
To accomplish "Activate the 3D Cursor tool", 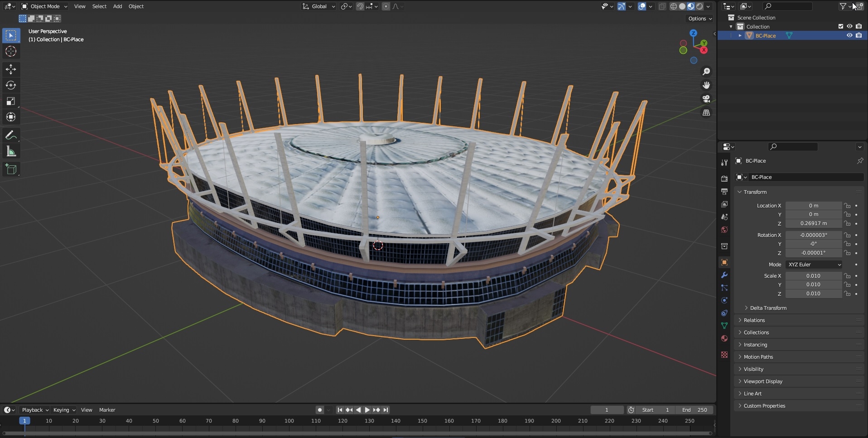I will point(11,51).
